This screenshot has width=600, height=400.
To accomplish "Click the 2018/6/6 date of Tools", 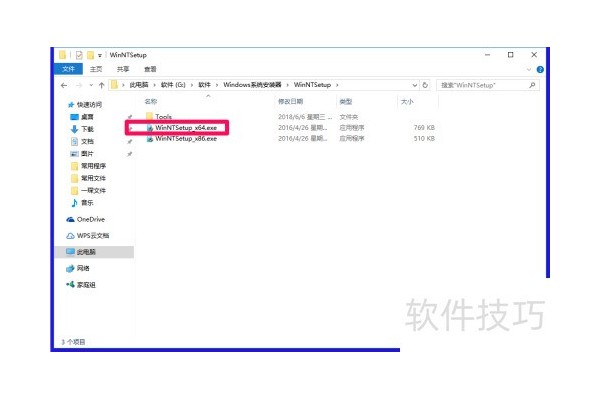I will [305, 117].
